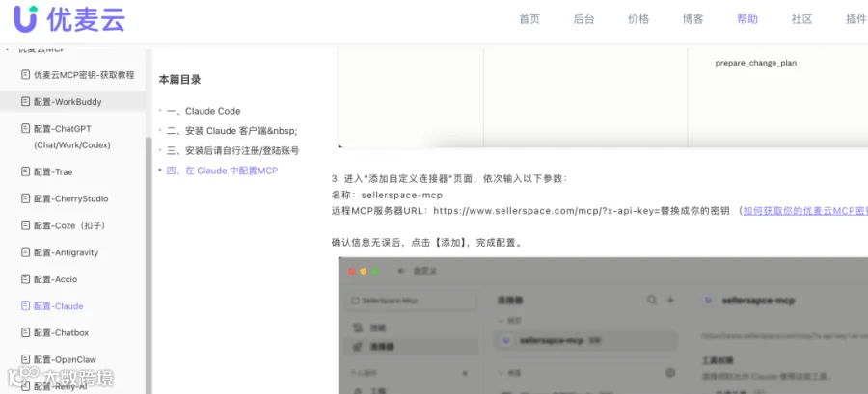Open 社区 in top navigation
The image size is (868, 394).
[801, 19]
